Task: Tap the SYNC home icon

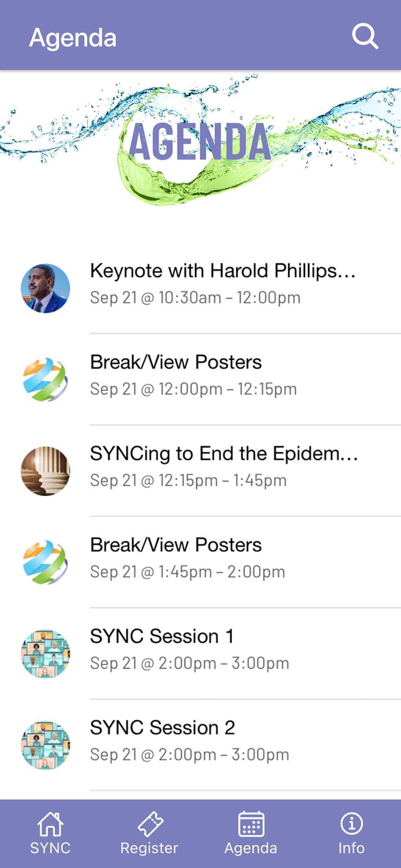Action: click(x=50, y=824)
